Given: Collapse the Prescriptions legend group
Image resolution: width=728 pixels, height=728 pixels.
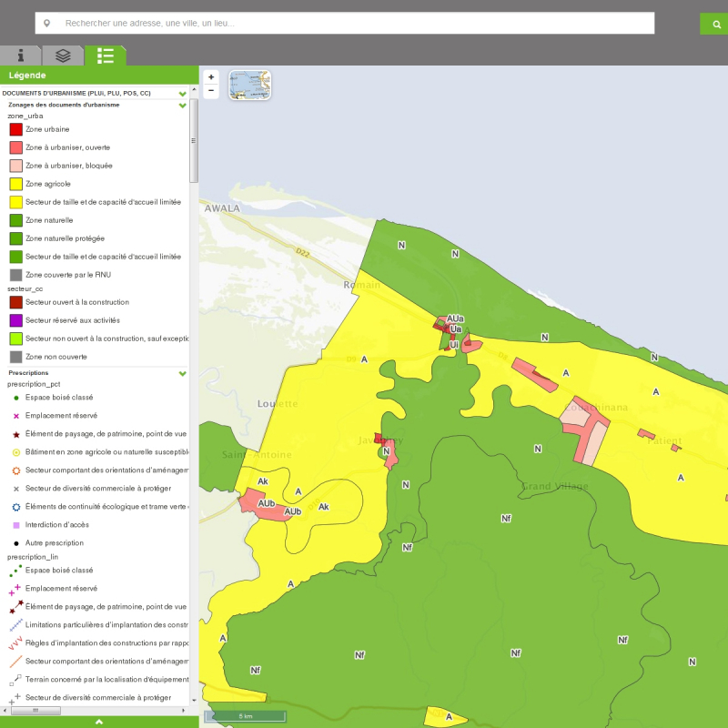Looking at the screenshot, I should [x=183, y=373].
